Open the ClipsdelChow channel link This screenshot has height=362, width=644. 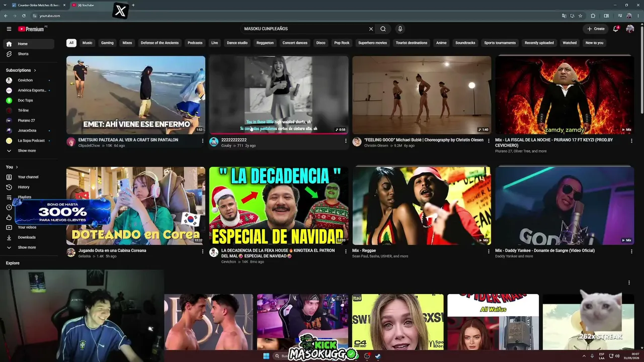pos(89,146)
